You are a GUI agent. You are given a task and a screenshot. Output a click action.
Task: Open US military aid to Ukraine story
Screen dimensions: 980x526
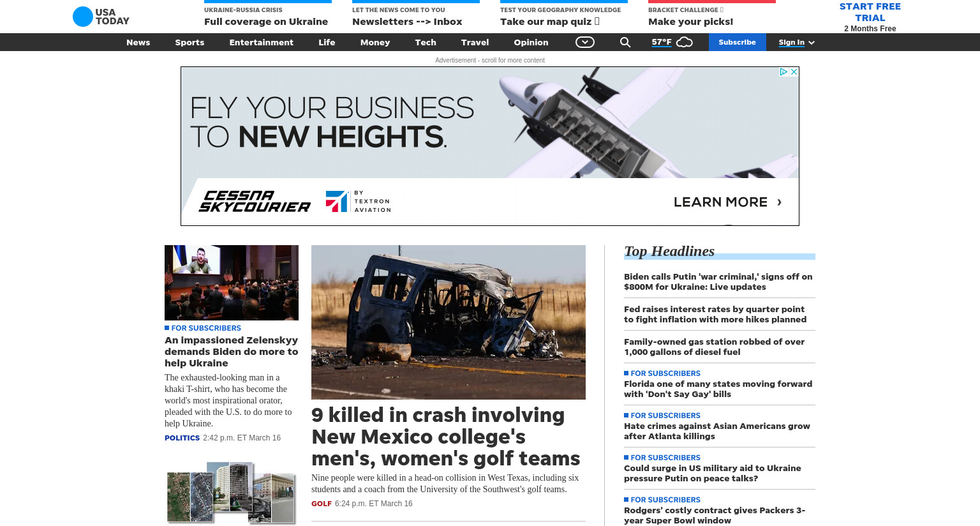(713, 473)
